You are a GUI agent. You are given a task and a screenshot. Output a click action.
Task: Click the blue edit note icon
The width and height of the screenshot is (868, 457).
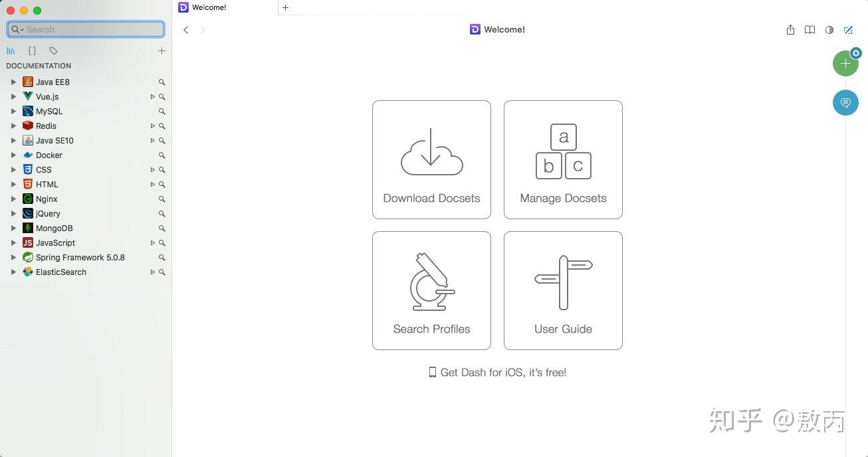coord(848,30)
